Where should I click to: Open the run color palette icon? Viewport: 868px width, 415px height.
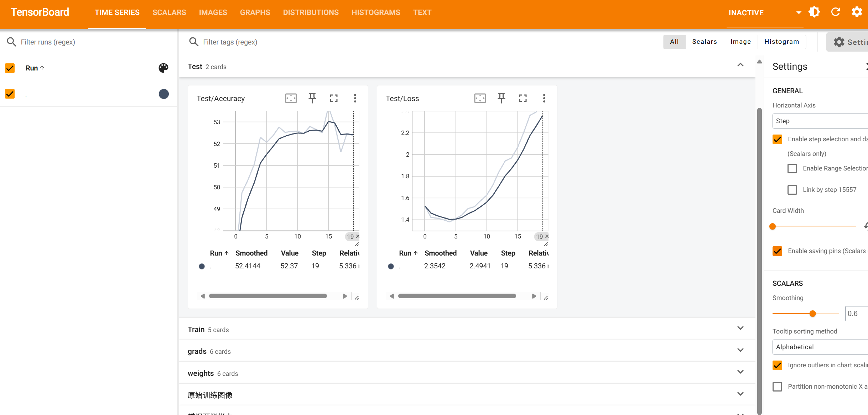click(x=163, y=68)
